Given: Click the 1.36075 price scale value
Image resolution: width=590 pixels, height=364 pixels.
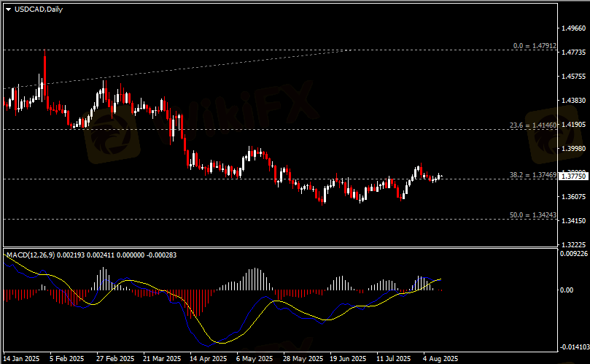Looking at the screenshot, I should click(573, 196).
